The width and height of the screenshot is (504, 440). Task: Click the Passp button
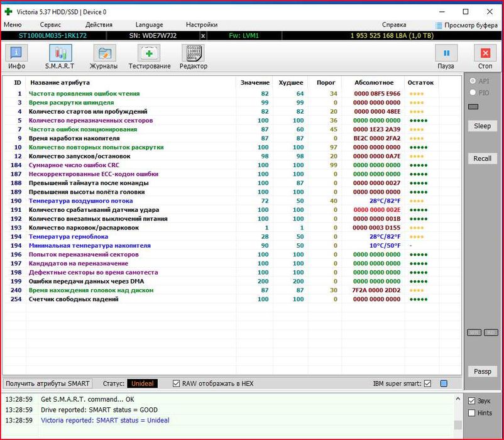(x=482, y=371)
